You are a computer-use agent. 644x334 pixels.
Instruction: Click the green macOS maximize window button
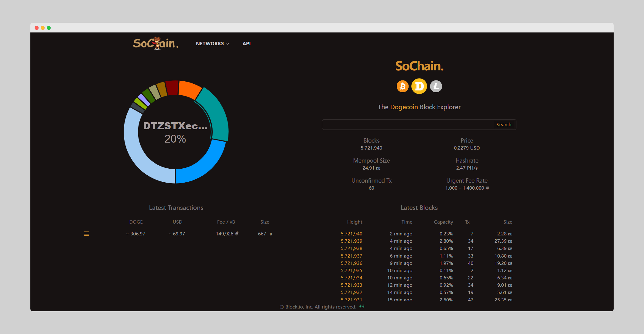(49, 28)
